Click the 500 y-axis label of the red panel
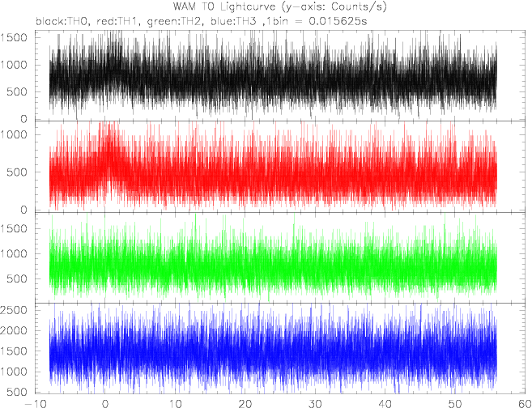 click(x=18, y=172)
